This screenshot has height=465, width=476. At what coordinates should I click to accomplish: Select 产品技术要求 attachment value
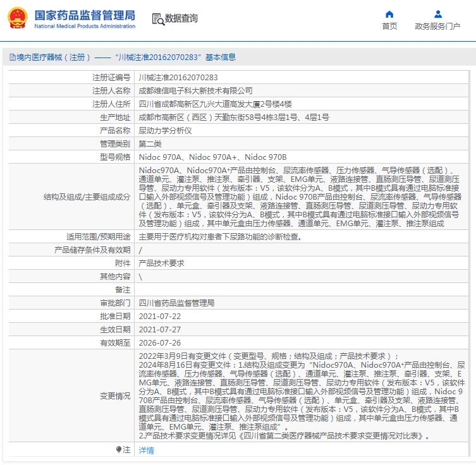coord(161,263)
